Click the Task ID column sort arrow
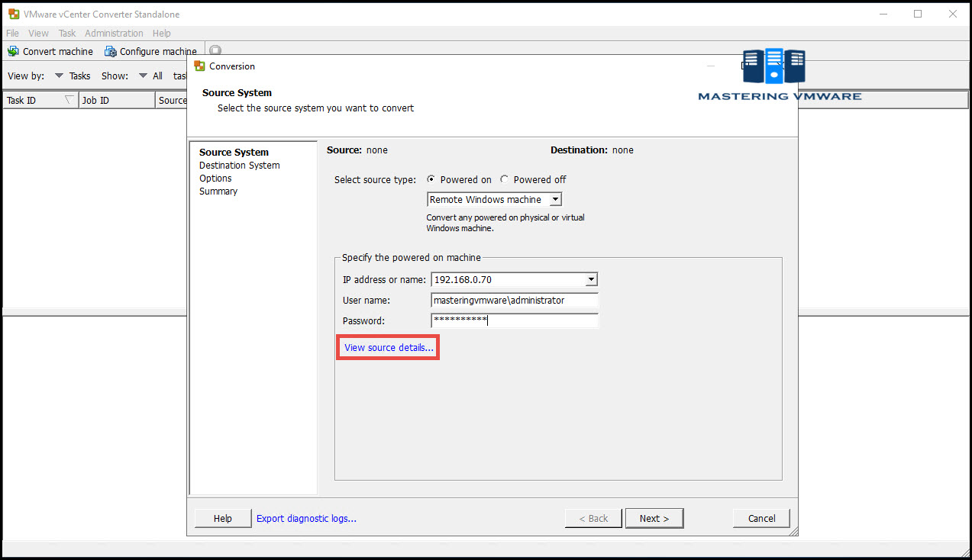Screen dimensions: 972x560 click(x=69, y=100)
